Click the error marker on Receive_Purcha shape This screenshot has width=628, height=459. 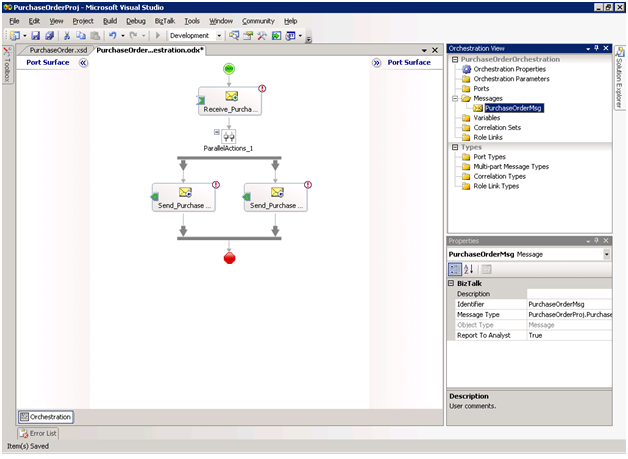click(262, 89)
